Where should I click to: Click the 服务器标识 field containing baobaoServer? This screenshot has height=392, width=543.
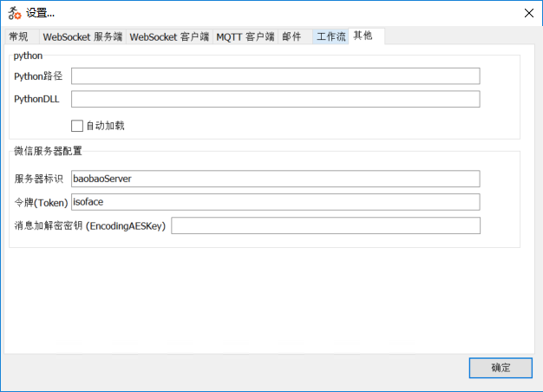coord(275,179)
